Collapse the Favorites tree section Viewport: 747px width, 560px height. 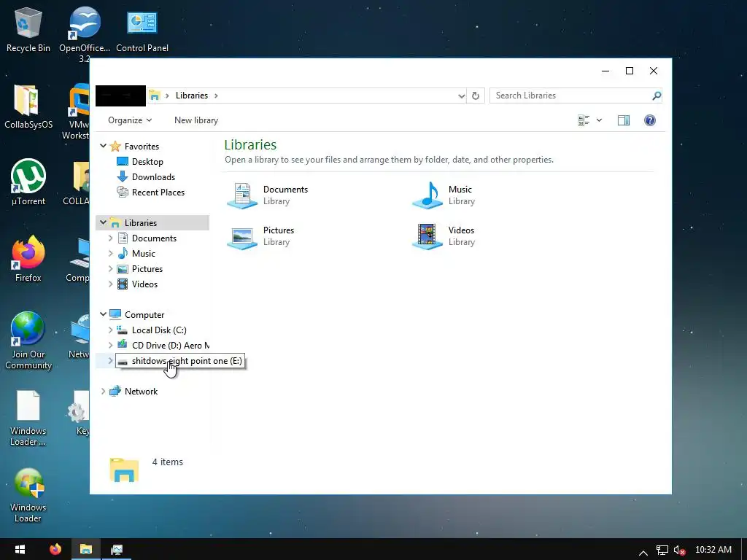tap(103, 146)
